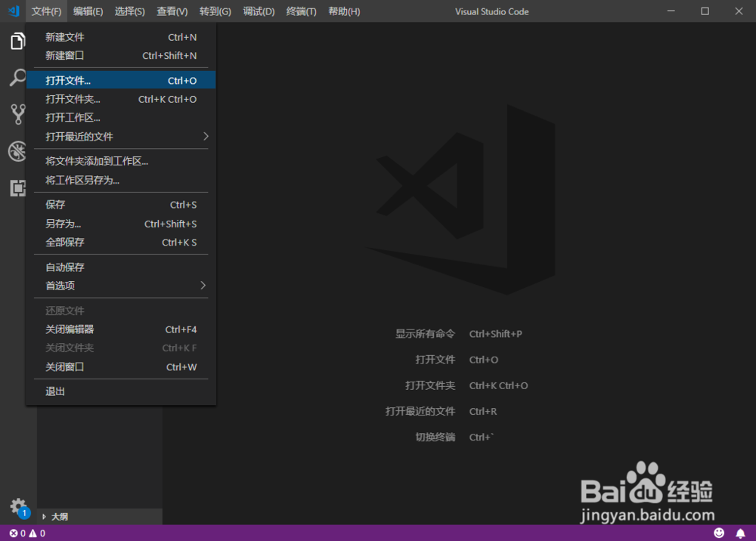
Task: Click the 切换终端 welcome hint
Action: point(435,437)
